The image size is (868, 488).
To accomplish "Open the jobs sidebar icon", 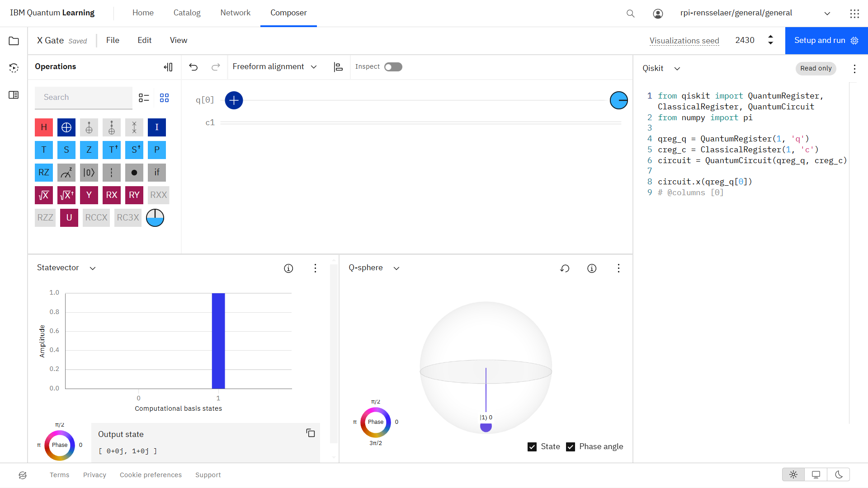I will pos(14,68).
